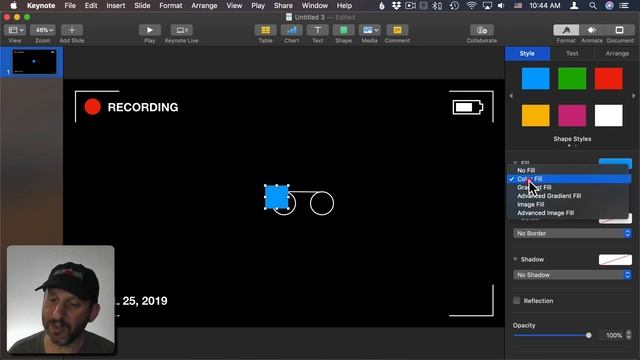The width and height of the screenshot is (640, 360).
Task: Apply the white shape style
Action: pos(609,116)
